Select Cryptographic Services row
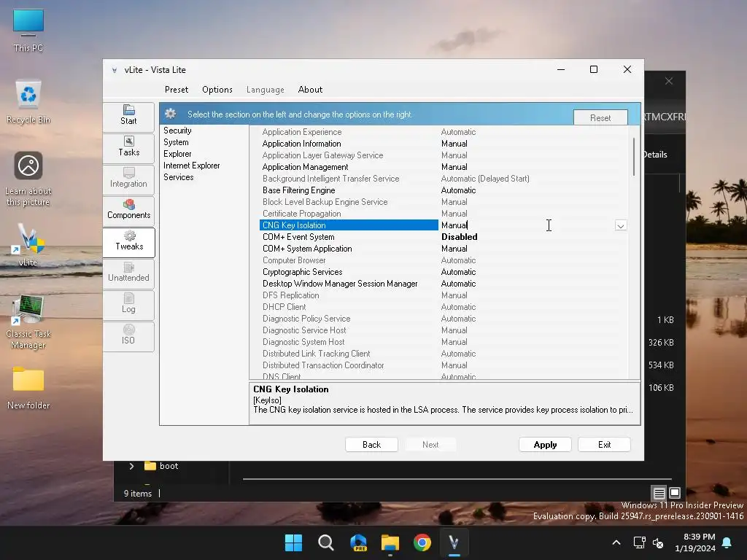747x560 pixels. point(444,272)
